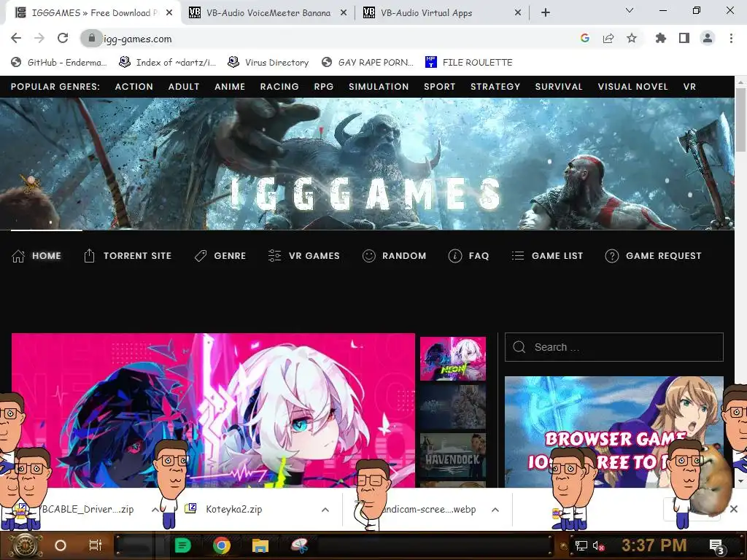Open Cortana circle on taskbar
Image resolution: width=747 pixels, height=560 pixels.
click(x=60, y=545)
